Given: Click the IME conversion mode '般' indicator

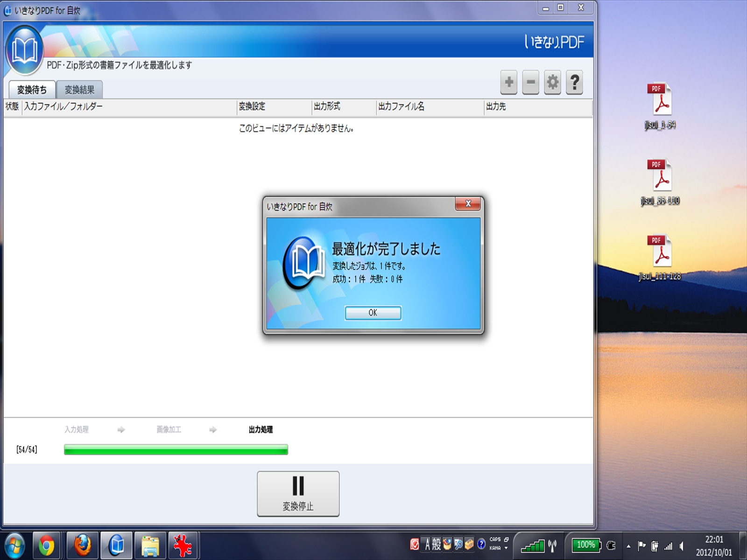Looking at the screenshot, I should click(x=437, y=545).
